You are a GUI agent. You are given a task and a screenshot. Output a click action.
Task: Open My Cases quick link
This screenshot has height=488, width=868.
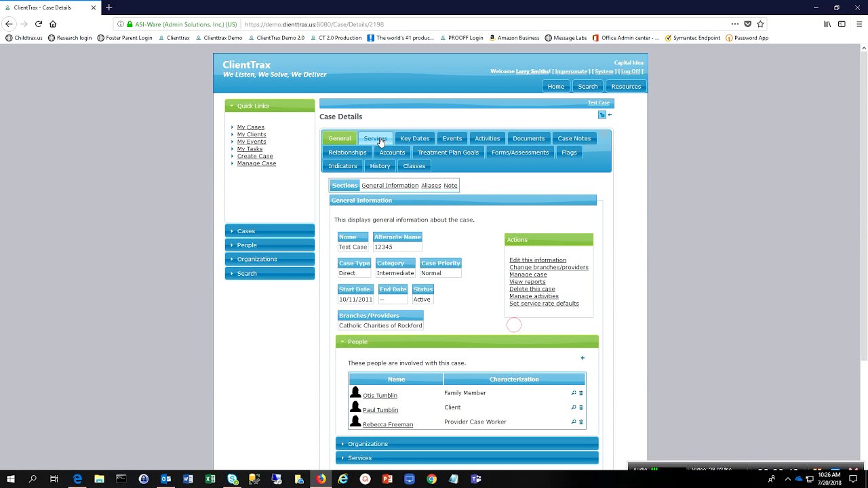coord(251,127)
